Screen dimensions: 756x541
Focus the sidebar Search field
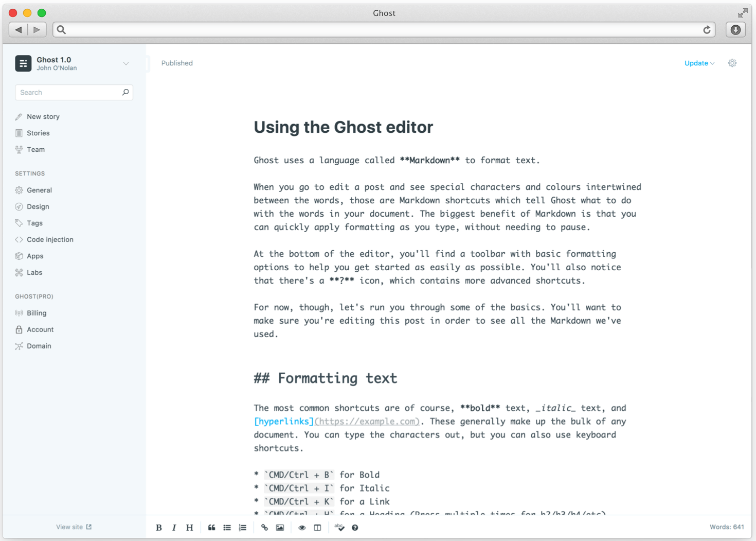tap(74, 93)
